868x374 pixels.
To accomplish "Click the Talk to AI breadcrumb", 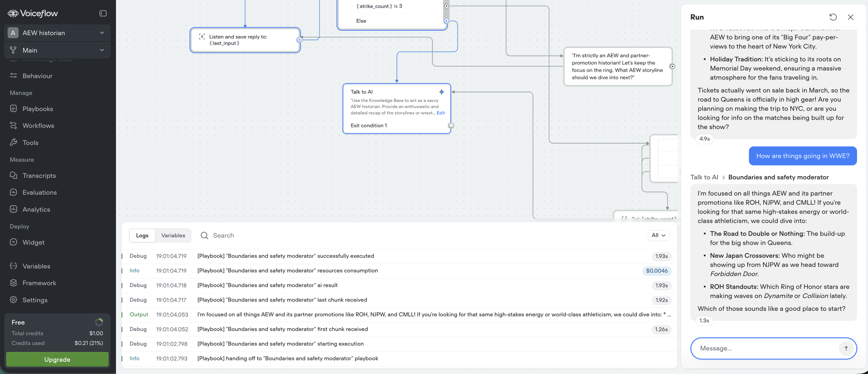I will [704, 177].
